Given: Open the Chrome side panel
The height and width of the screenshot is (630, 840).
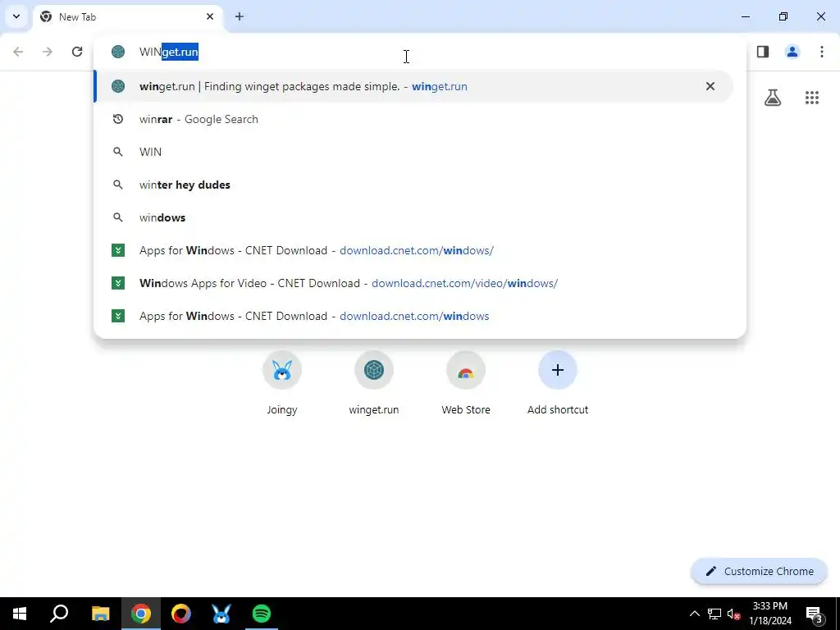Looking at the screenshot, I should pos(763,52).
